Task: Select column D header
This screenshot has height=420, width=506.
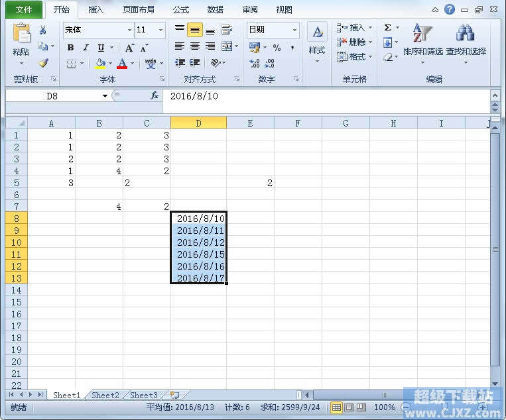Action: coord(198,123)
